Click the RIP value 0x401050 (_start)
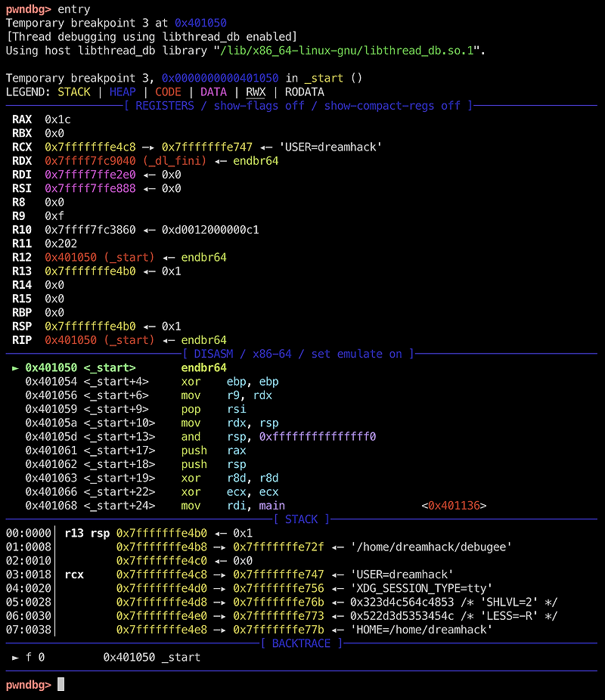Viewport: 605px width, 700px height. click(100, 340)
